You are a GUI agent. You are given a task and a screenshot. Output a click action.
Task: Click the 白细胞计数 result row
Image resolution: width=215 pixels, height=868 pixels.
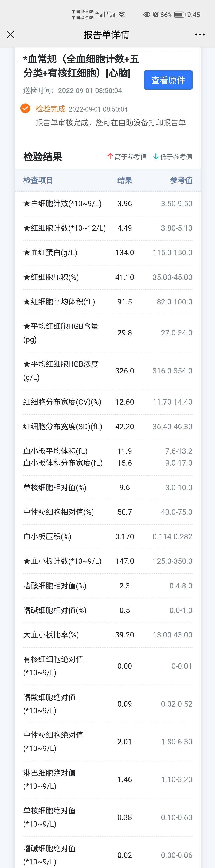[x=101, y=204]
